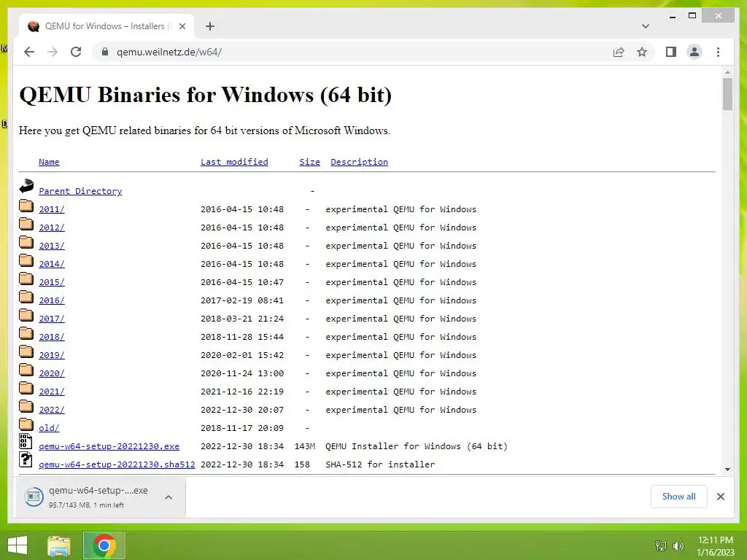Open taskbar clock showing 12:11 PM
Viewport: 747px width, 560px height.
click(x=716, y=546)
